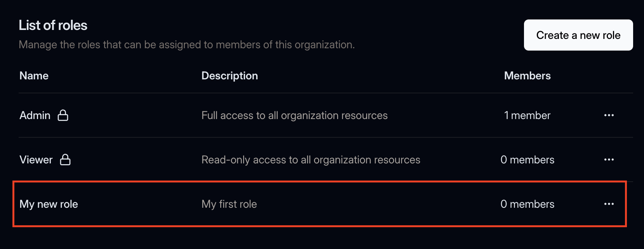Open the ellipsis menu on the Viewer row
The height and width of the screenshot is (249, 644).
point(609,160)
